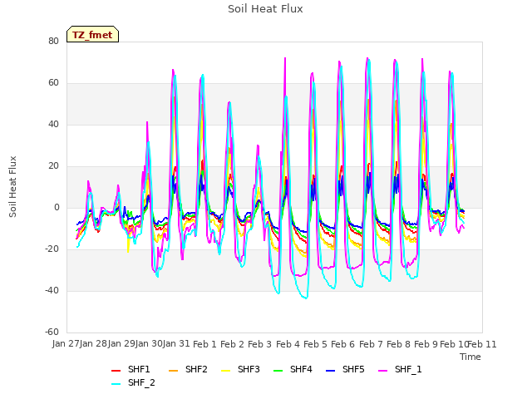532x399 pixels.
Task: Click the Feb 7 x-axis tick label
Action: (371, 344)
